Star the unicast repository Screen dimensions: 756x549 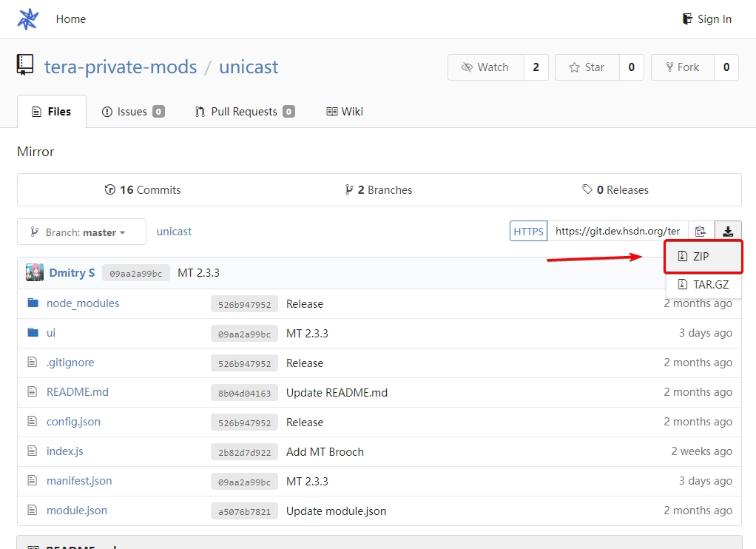coord(587,67)
